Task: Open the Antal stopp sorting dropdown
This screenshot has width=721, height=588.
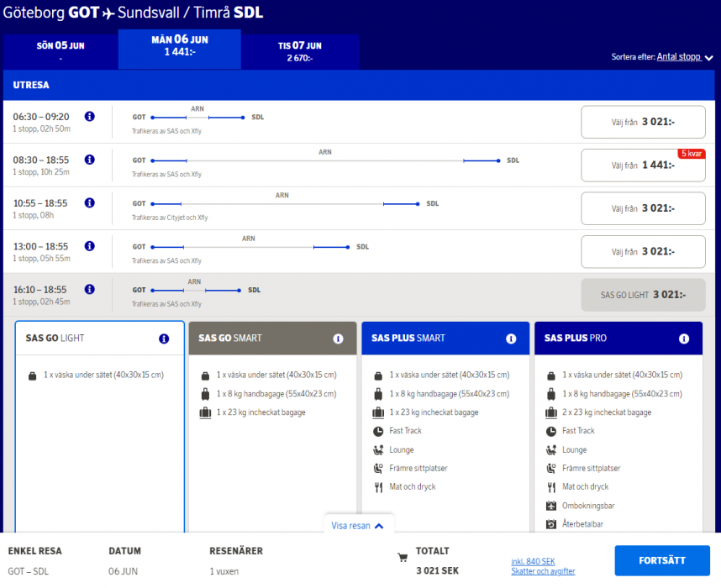Action: pyautogui.click(x=684, y=57)
